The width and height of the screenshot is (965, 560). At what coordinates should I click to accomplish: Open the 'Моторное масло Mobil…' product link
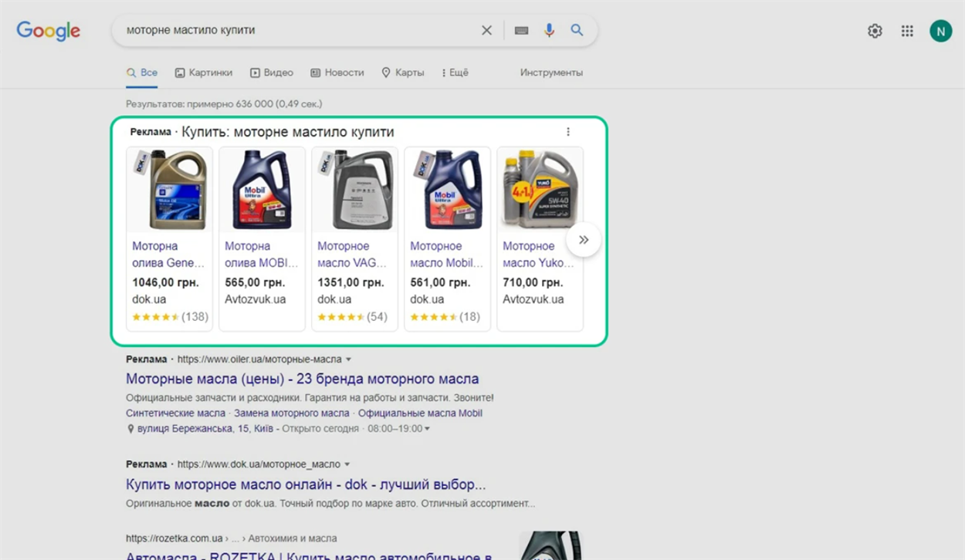pos(446,255)
